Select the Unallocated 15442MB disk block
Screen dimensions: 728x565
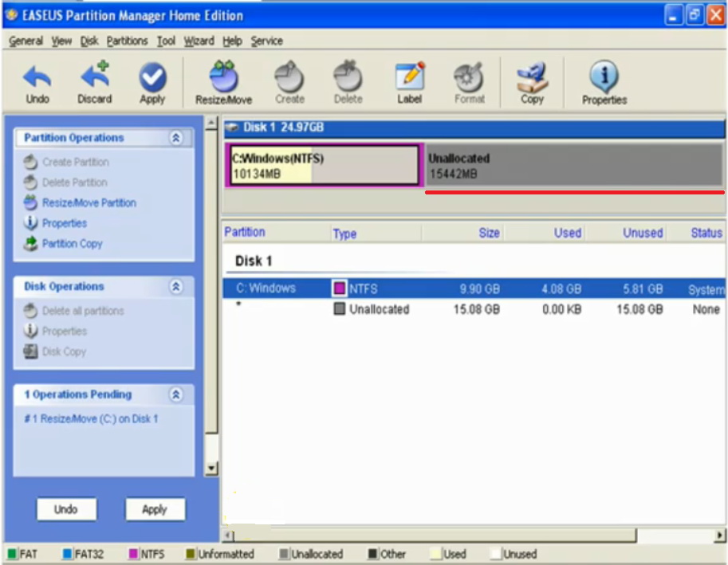[574, 165]
